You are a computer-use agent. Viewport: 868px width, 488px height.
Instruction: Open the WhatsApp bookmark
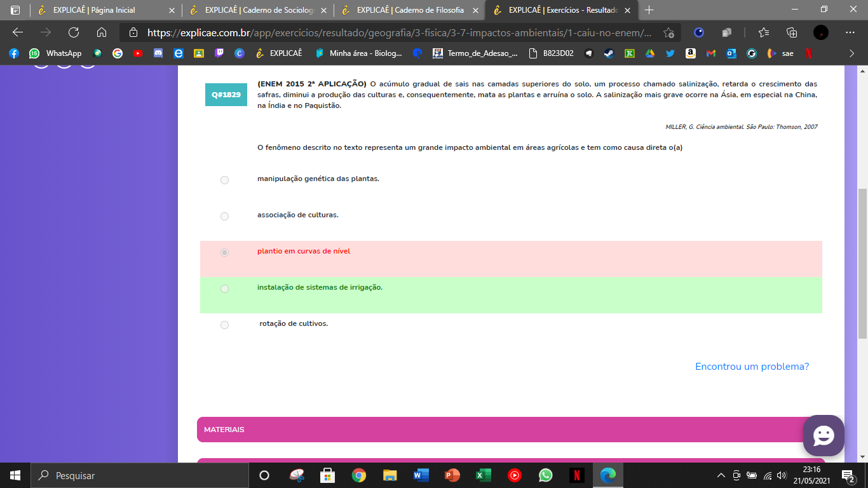(55, 53)
